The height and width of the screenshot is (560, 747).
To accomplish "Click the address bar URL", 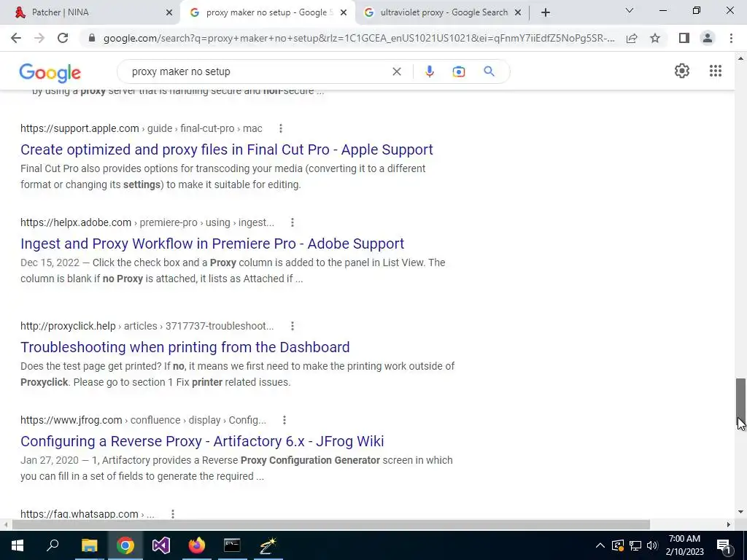I will click(x=359, y=38).
